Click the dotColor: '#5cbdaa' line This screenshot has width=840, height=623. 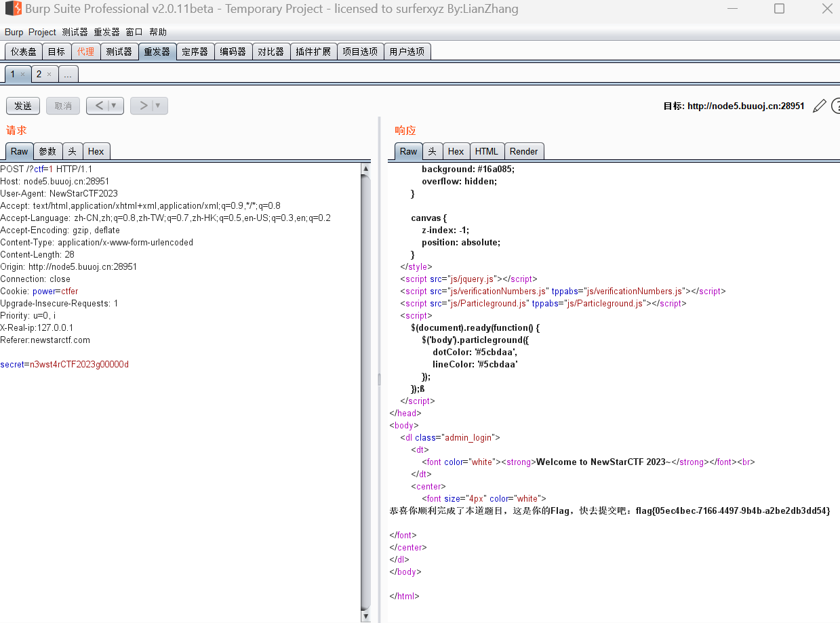(x=475, y=352)
